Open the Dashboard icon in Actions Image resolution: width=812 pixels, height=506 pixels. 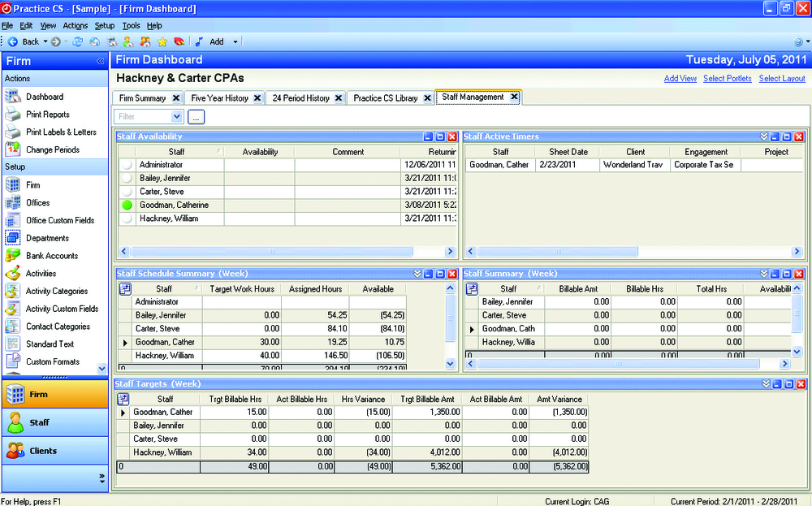(13, 97)
